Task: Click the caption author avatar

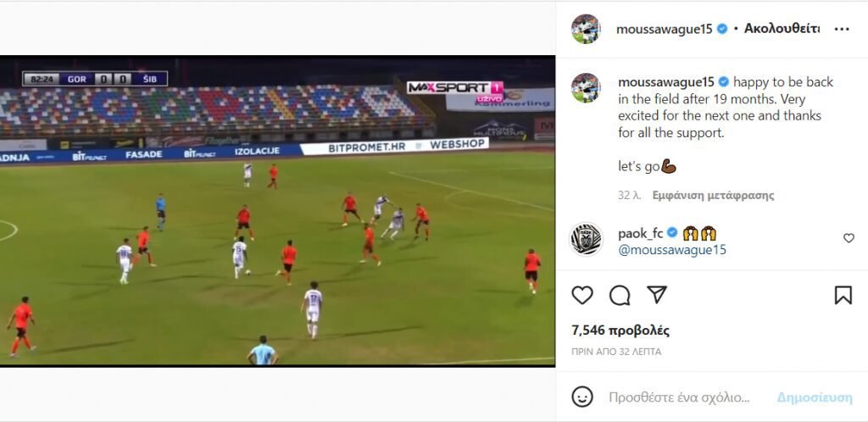Action: pos(586,87)
